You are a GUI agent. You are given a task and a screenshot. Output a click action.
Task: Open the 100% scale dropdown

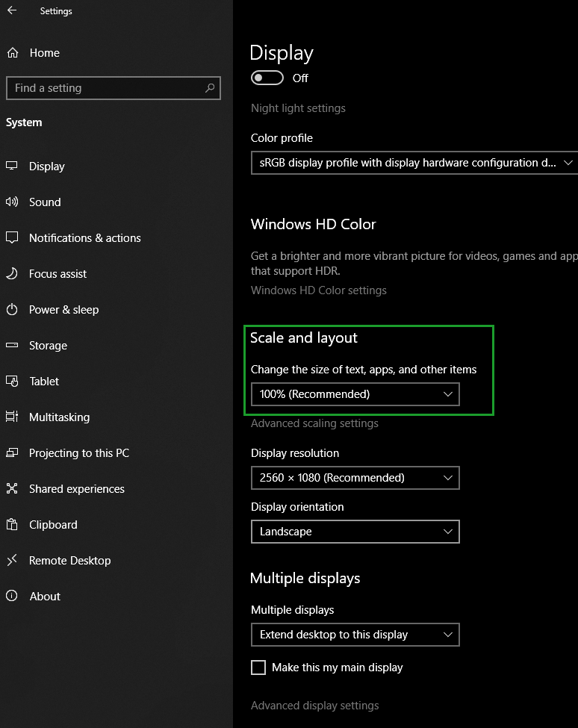pyautogui.click(x=355, y=394)
